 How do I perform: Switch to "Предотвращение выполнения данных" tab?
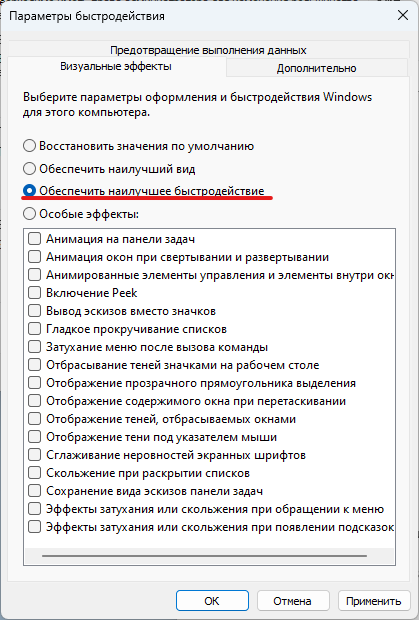[208, 50]
